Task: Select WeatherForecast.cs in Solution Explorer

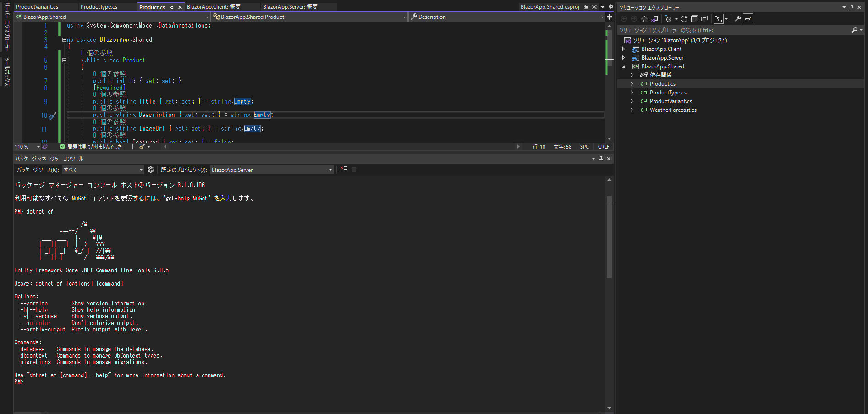Action: (x=673, y=110)
